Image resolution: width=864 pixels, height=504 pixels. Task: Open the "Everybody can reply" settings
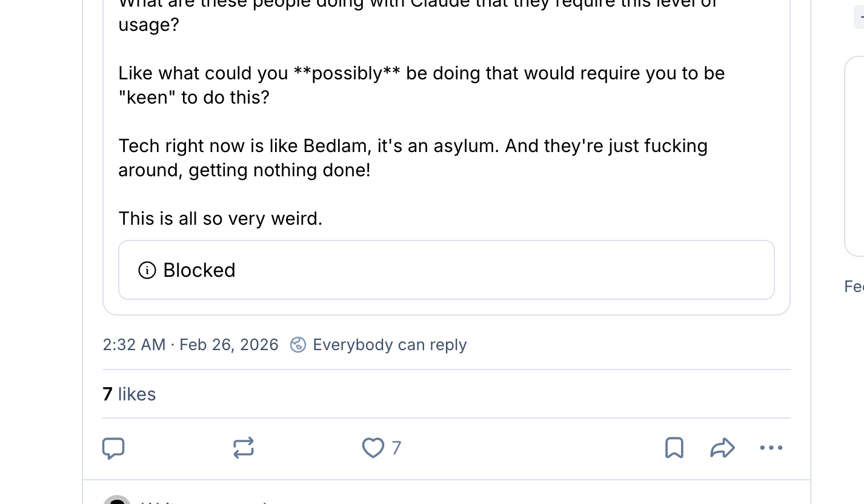point(390,345)
